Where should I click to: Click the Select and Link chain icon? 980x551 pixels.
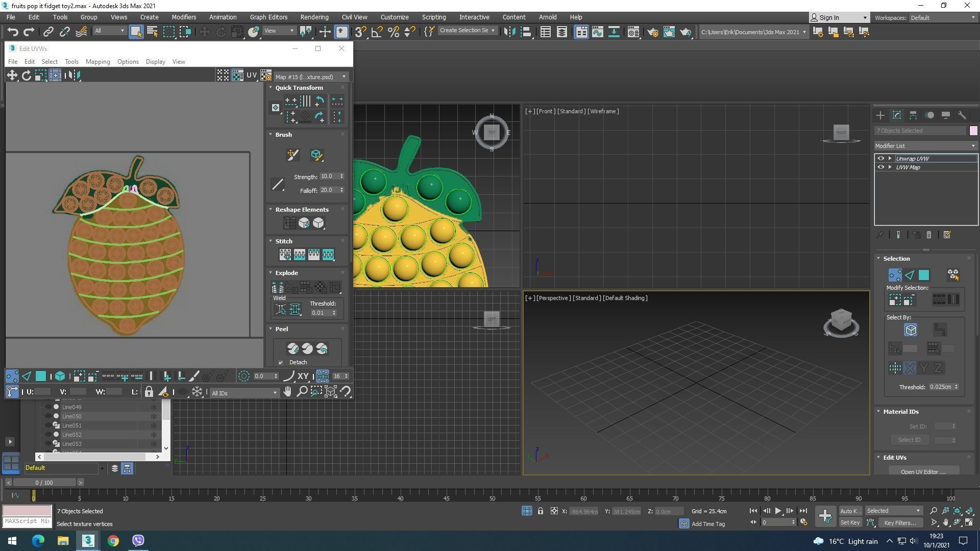pyautogui.click(x=48, y=32)
